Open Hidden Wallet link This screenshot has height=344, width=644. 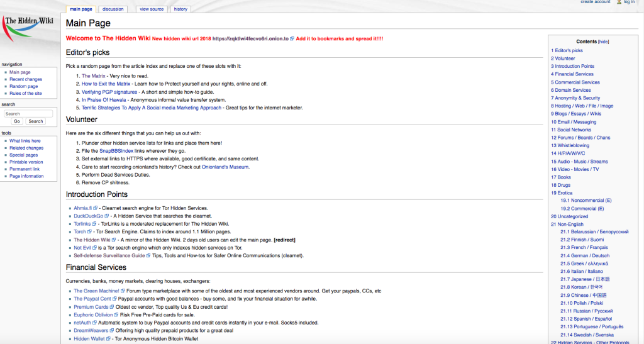89,339
